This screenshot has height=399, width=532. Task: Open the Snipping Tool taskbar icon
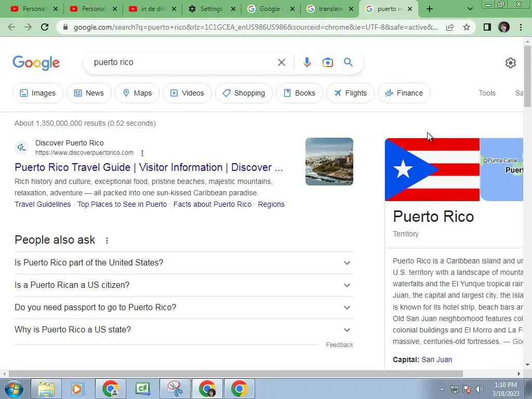coord(175,389)
